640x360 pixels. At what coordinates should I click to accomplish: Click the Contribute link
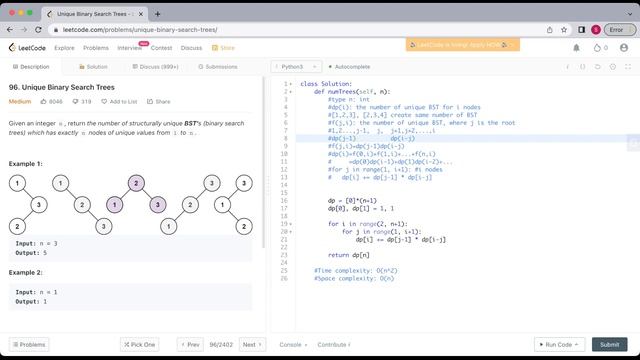[x=334, y=345]
